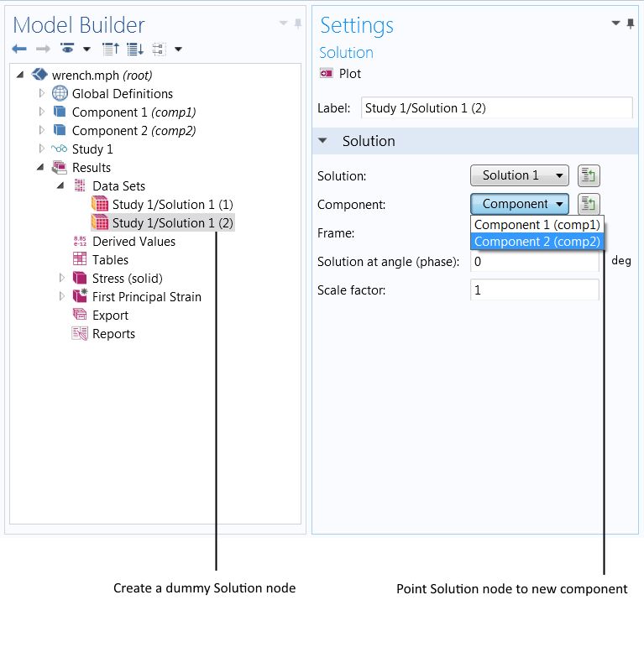The width and height of the screenshot is (644, 647).
Task: Select the Global Definitions tree label
Action: [123, 94]
